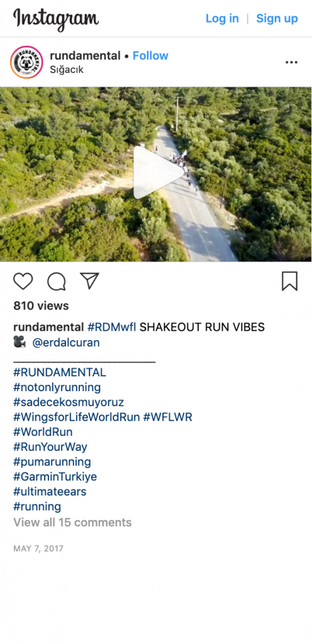Click the Log in link

coord(222,18)
